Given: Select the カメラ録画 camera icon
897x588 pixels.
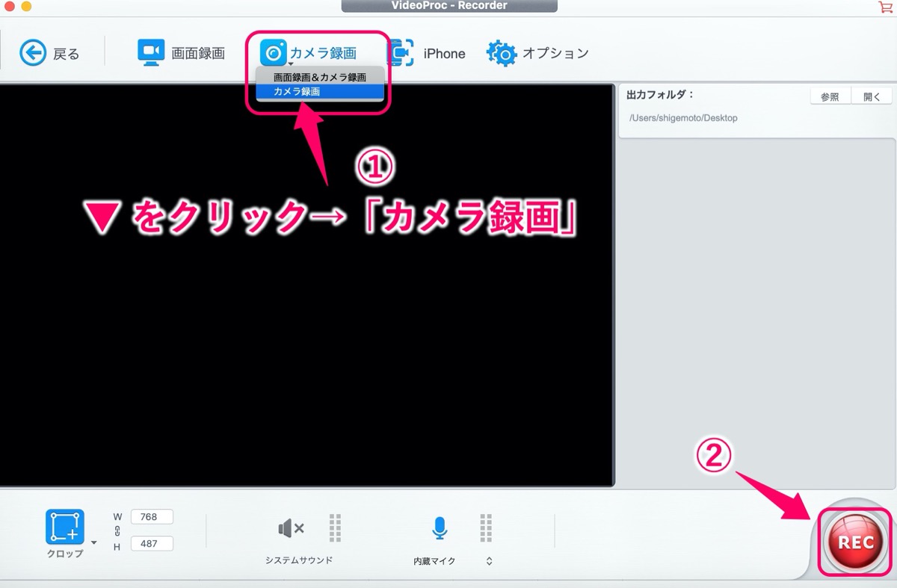Looking at the screenshot, I should pos(273,52).
